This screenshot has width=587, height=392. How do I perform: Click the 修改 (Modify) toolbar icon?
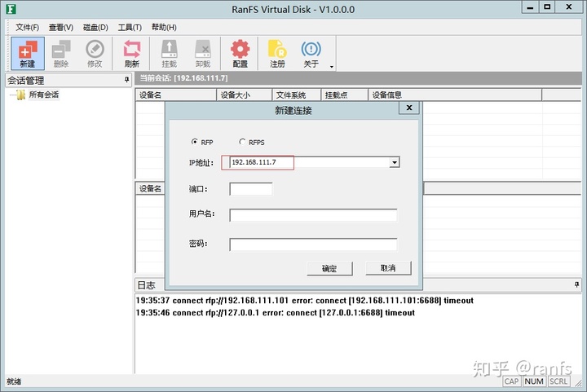[95, 54]
